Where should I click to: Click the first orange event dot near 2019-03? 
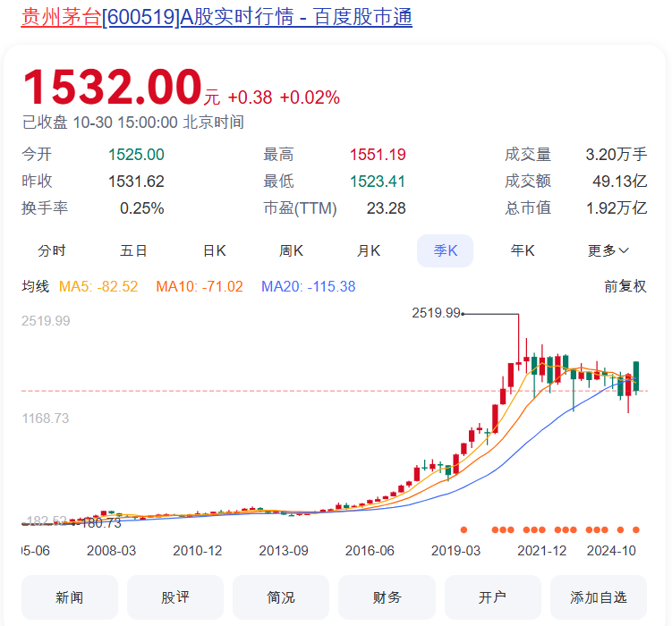click(464, 529)
